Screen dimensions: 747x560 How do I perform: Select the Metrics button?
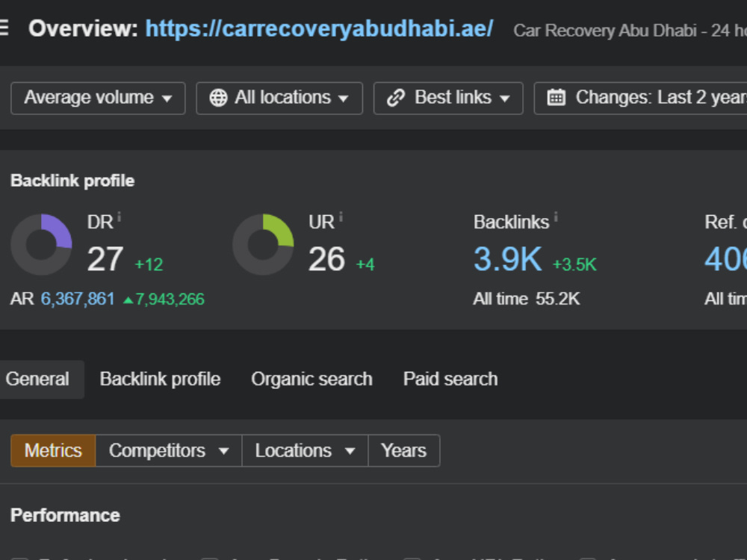coord(53,450)
